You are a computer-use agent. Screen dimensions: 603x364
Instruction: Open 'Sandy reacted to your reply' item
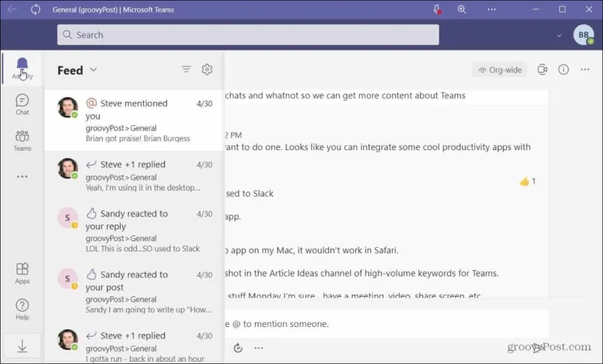(x=134, y=231)
